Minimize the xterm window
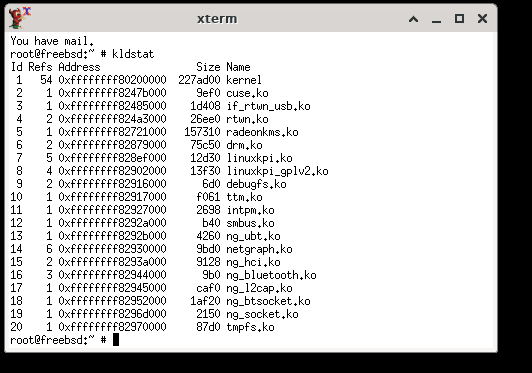 [436, 19]
